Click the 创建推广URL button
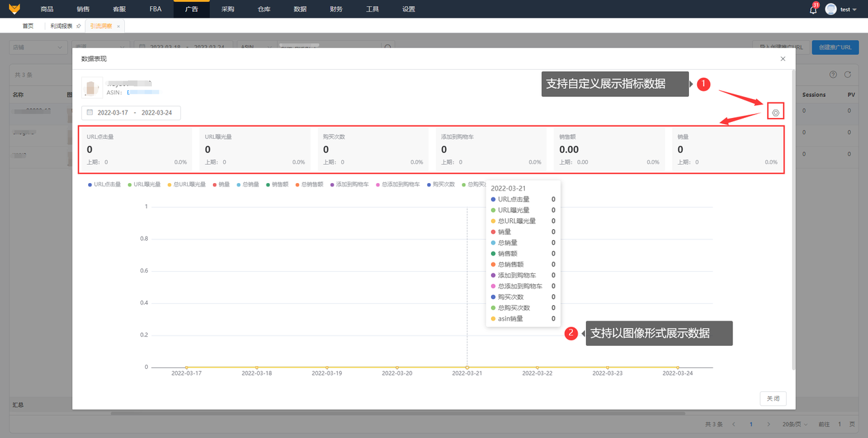 click(x=835, y=47)
